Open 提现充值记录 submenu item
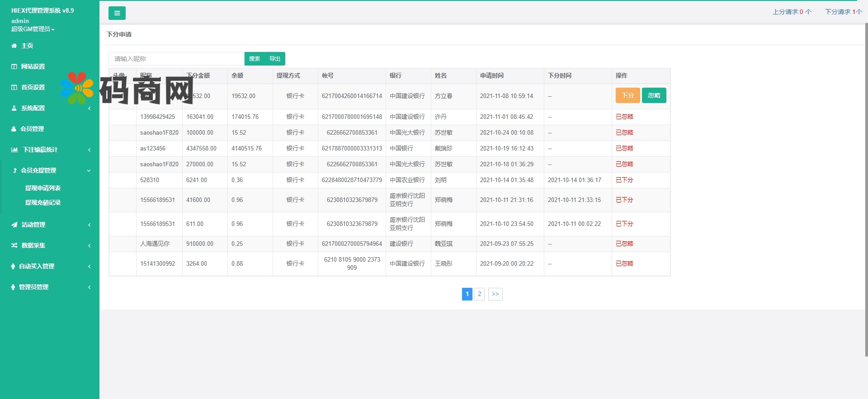 pos(43,202)
